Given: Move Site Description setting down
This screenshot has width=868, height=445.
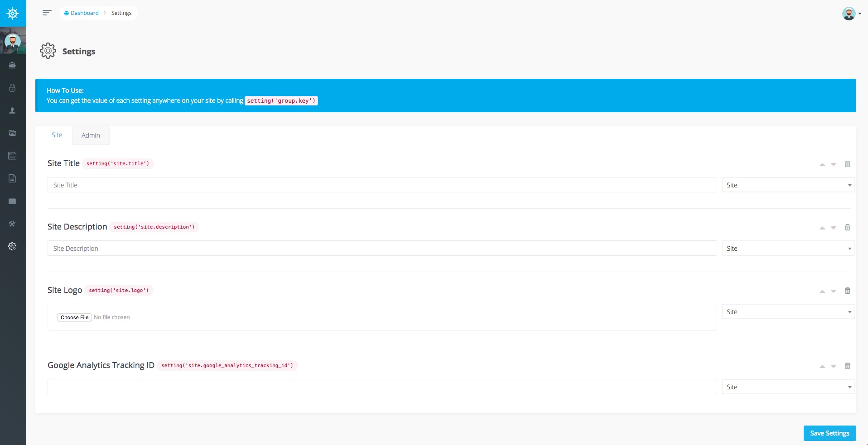Looking at the screenshot, I should point(833,228).
